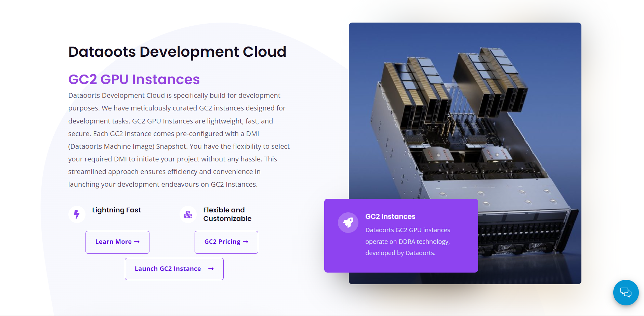Viewport: 644px width, 316px height.
Task: Click the Launch GC2 Instance button
Action: pos(174,269)
